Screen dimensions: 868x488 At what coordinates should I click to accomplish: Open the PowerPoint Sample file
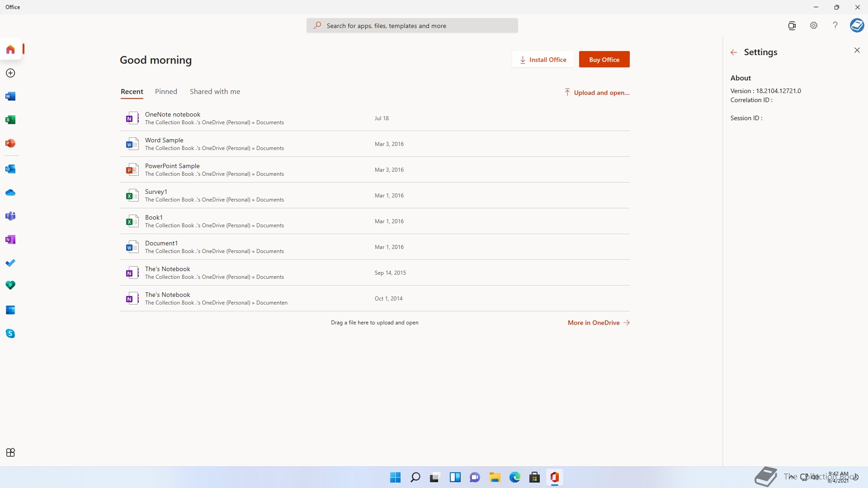tap(374, 170)
